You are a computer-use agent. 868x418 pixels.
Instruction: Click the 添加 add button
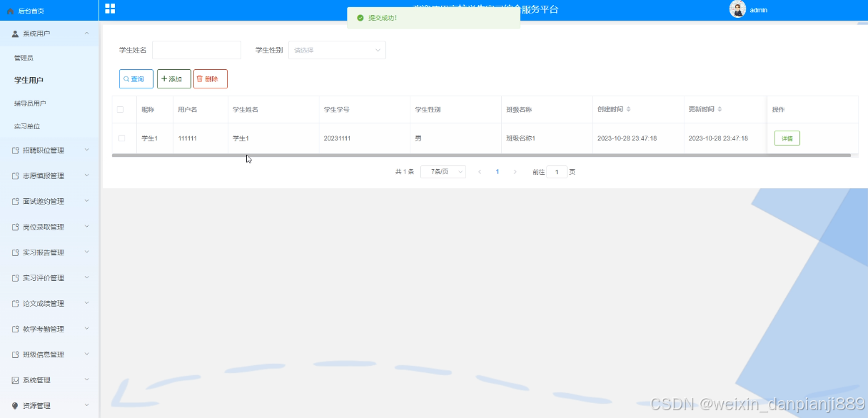click(x=173, y=79)
